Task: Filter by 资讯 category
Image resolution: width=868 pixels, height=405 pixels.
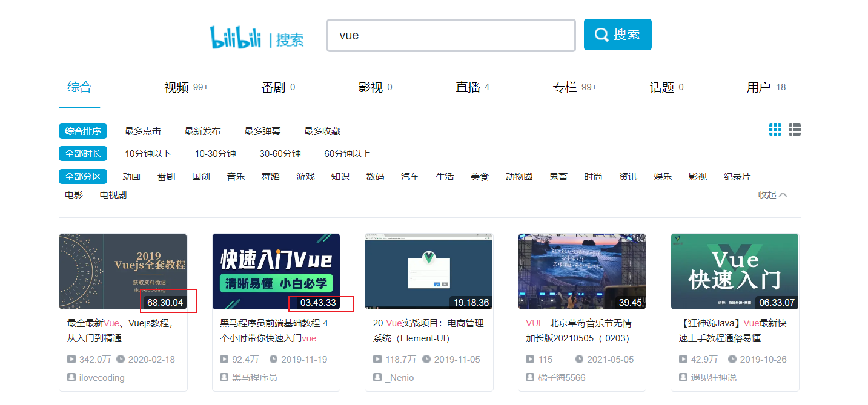Action: click(628, 177)
